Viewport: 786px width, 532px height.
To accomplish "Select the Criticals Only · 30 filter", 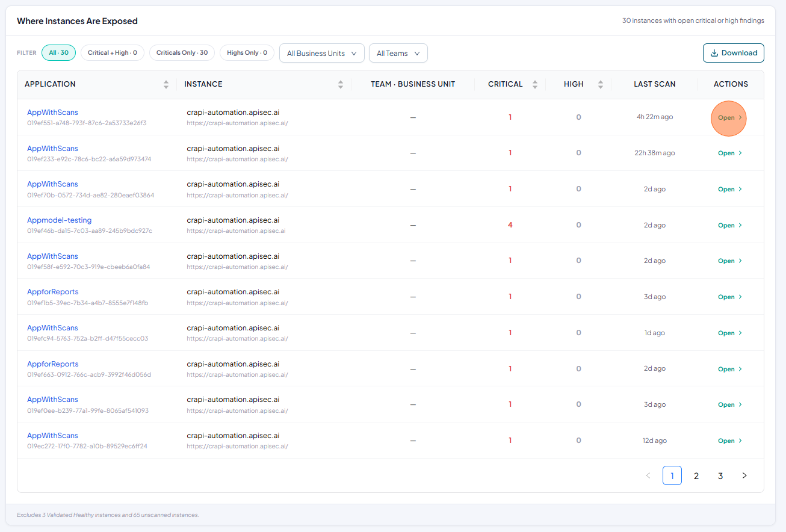I will click(x=182, y=53).
